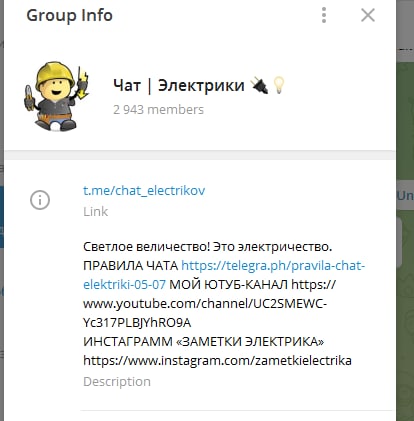This screenshot has height=421, width=414.
Task: Open the t.me/chat_electrikov link
Action: (144, 190)
